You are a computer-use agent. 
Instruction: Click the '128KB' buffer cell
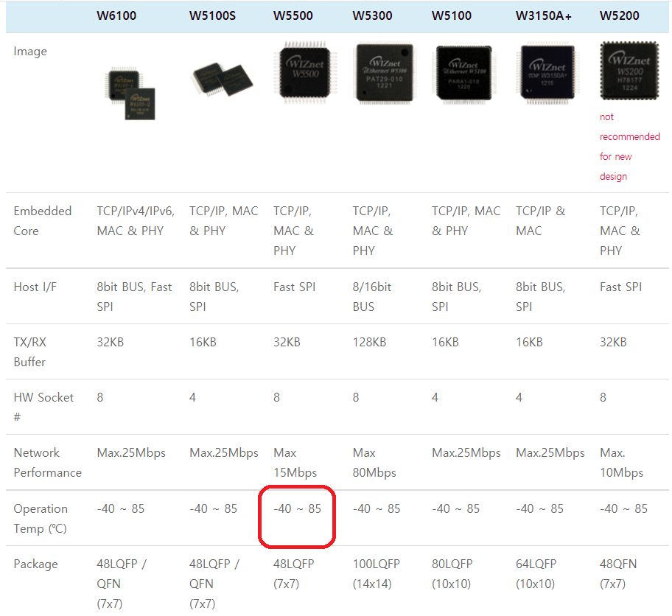click(369, 342)
